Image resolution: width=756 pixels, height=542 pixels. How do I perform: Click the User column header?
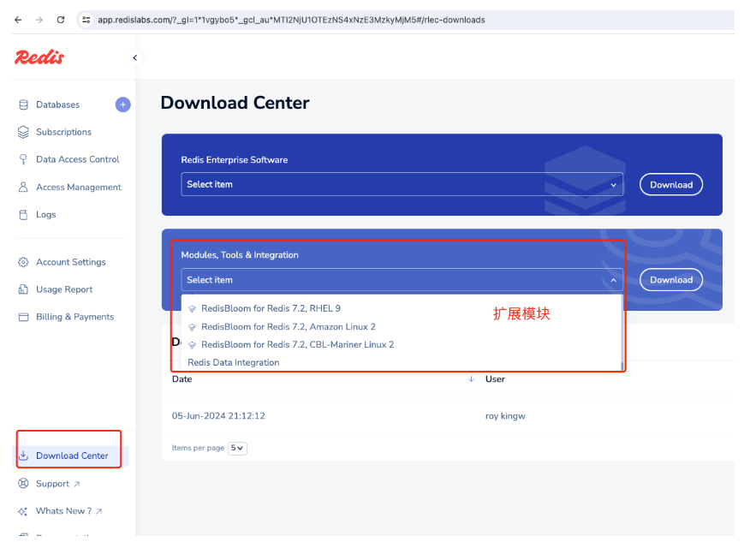(x=495, y=379)
